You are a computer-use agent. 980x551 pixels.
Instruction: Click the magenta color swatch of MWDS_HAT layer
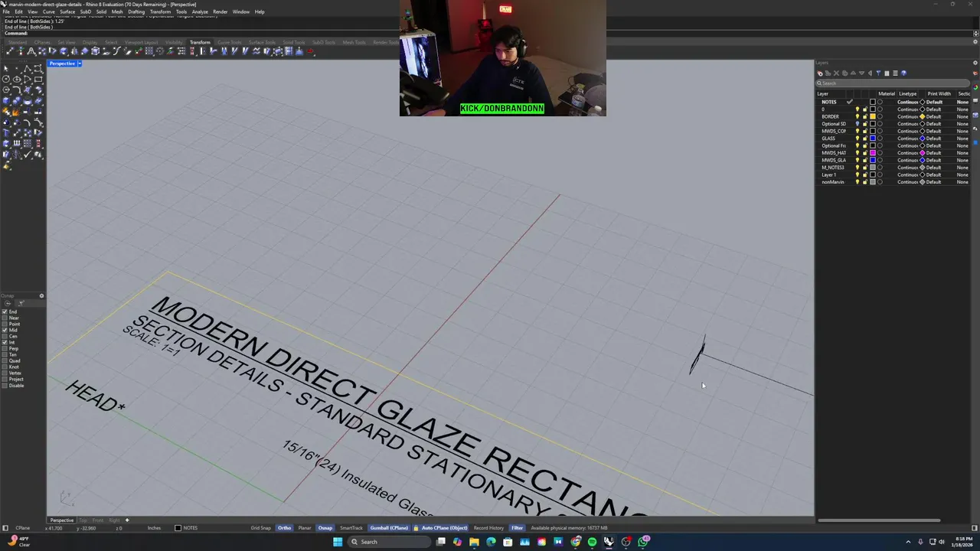[873, 153]
